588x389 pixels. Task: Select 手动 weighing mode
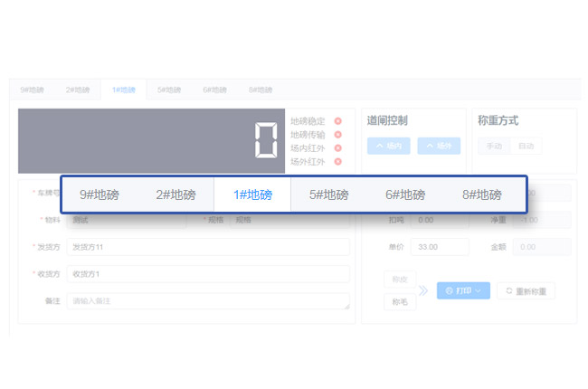click(x=494, y=146)
